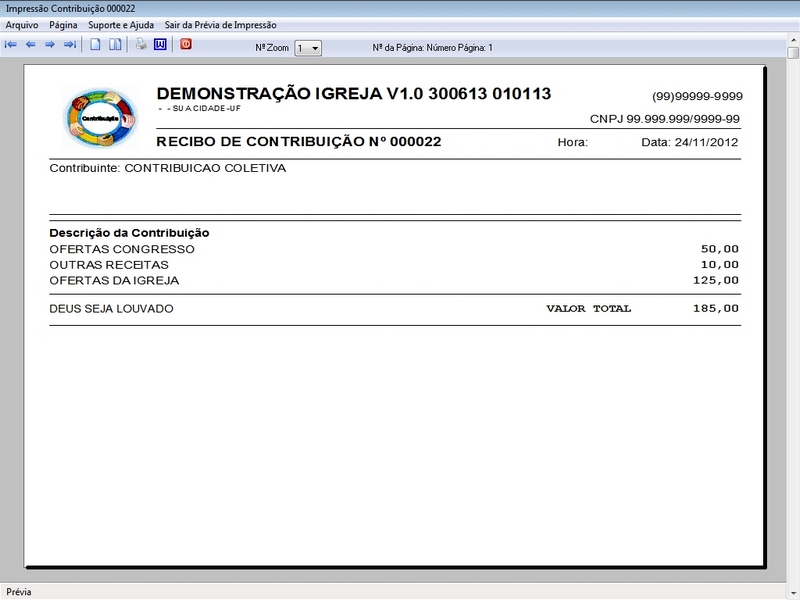
Task: Go to the first page arrow icon
Action: pyautogui.click(x=11, y=45)
